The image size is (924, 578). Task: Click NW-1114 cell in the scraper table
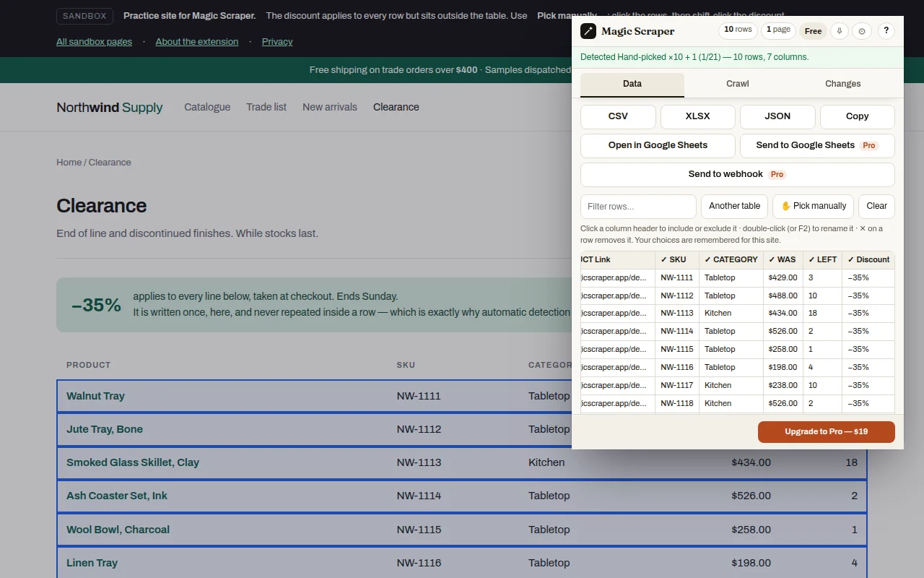coord(677,332)
